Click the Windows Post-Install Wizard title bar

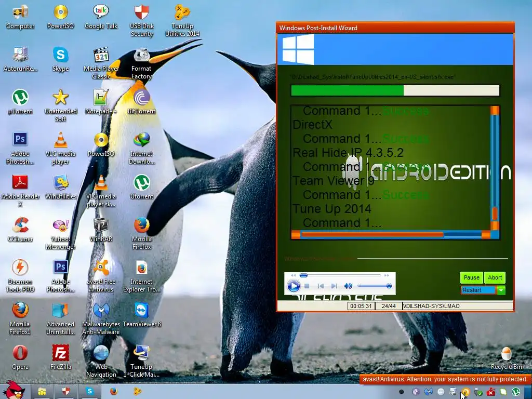pyautogui.click(x=395, y=28)
